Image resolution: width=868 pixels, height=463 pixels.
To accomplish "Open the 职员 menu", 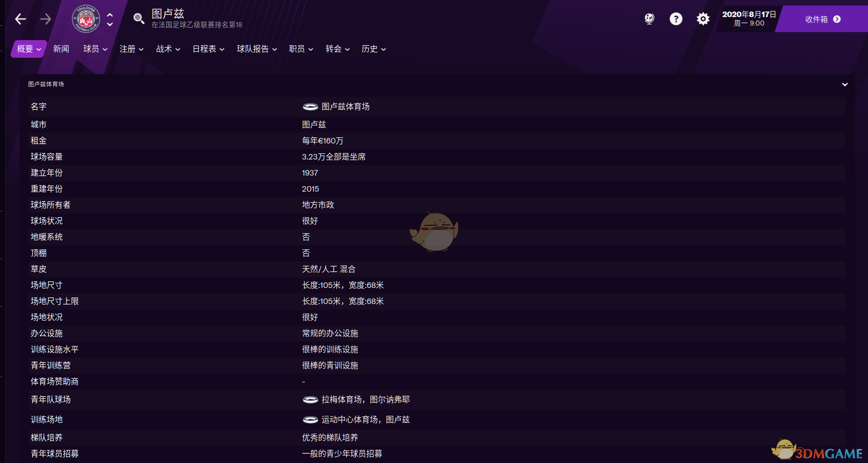I will pyautogui.click(x=301, y=49).
